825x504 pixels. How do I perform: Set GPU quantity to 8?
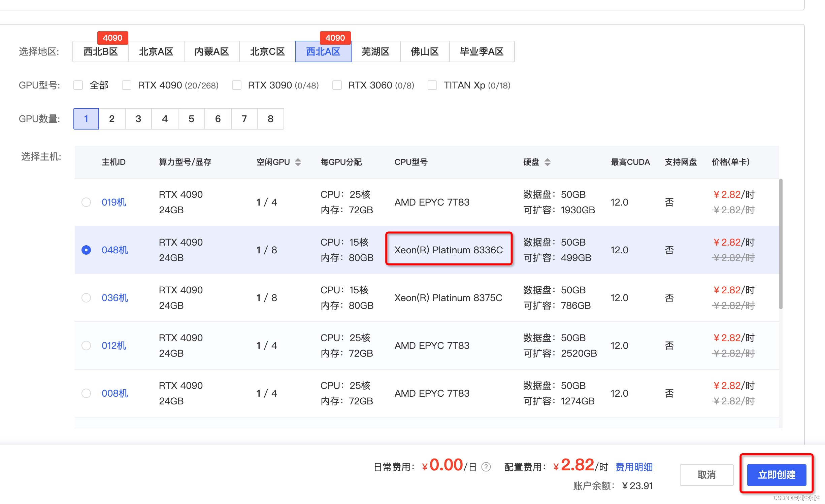[270, 119]
